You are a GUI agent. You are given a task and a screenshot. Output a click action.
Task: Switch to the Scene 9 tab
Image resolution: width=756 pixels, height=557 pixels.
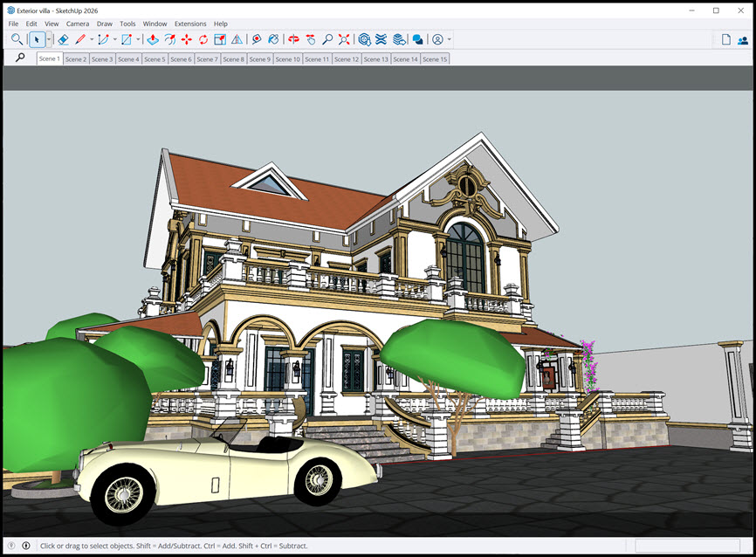[260, 58]
